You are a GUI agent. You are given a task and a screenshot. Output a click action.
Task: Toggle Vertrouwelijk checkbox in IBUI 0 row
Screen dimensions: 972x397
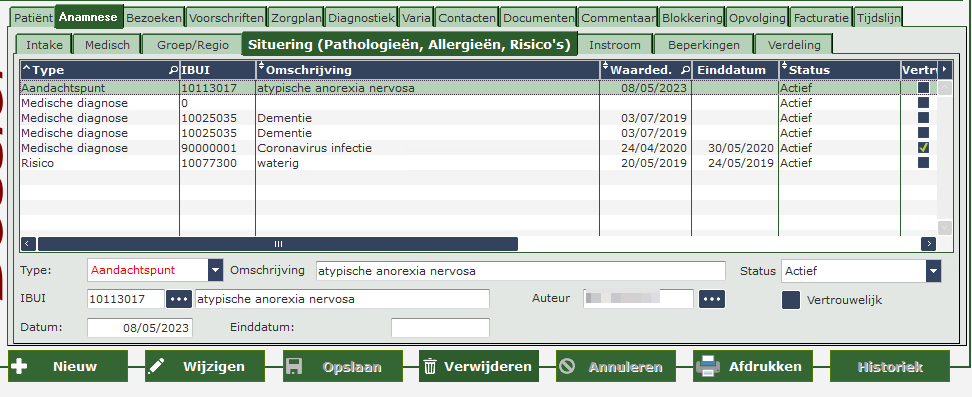click(924, 103)
